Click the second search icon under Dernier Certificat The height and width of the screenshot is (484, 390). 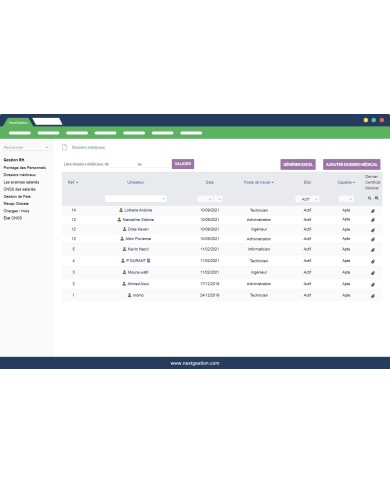pyautogui.click(x=377, y=198)
